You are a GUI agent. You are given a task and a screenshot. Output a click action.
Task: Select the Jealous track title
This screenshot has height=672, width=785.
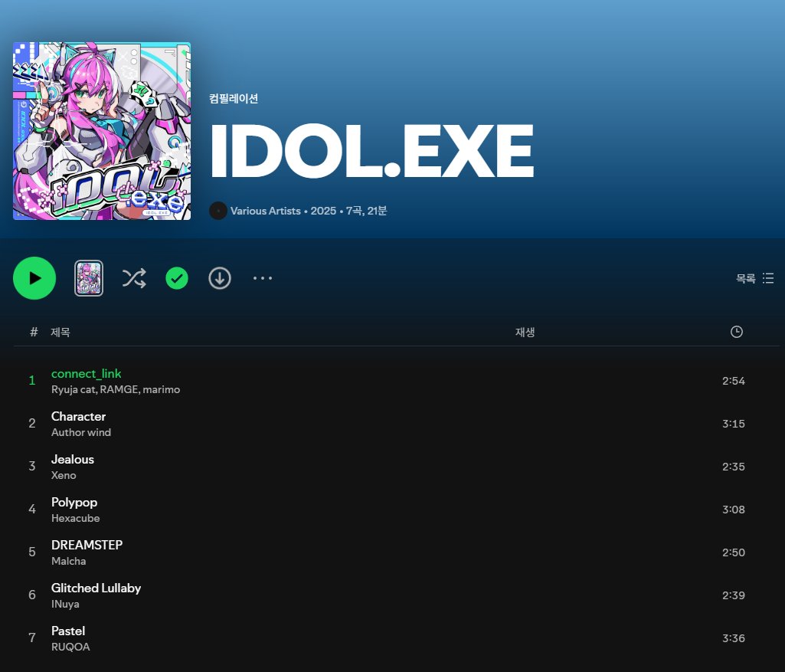[73, 459]
